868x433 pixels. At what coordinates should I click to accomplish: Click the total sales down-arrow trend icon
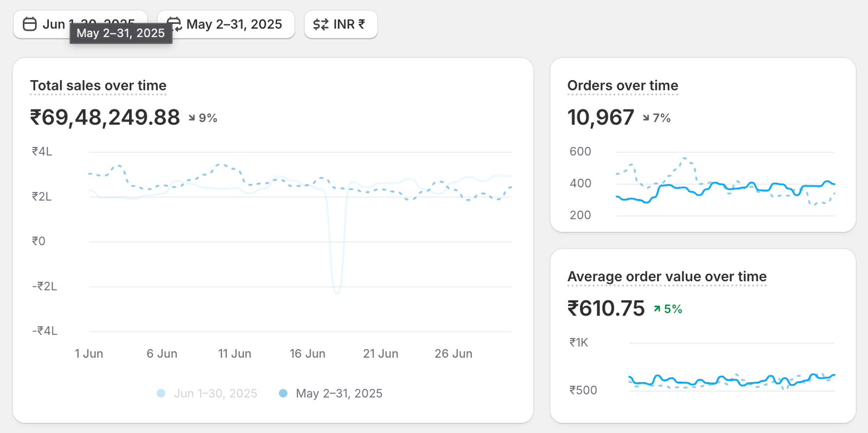pos(192,118)
